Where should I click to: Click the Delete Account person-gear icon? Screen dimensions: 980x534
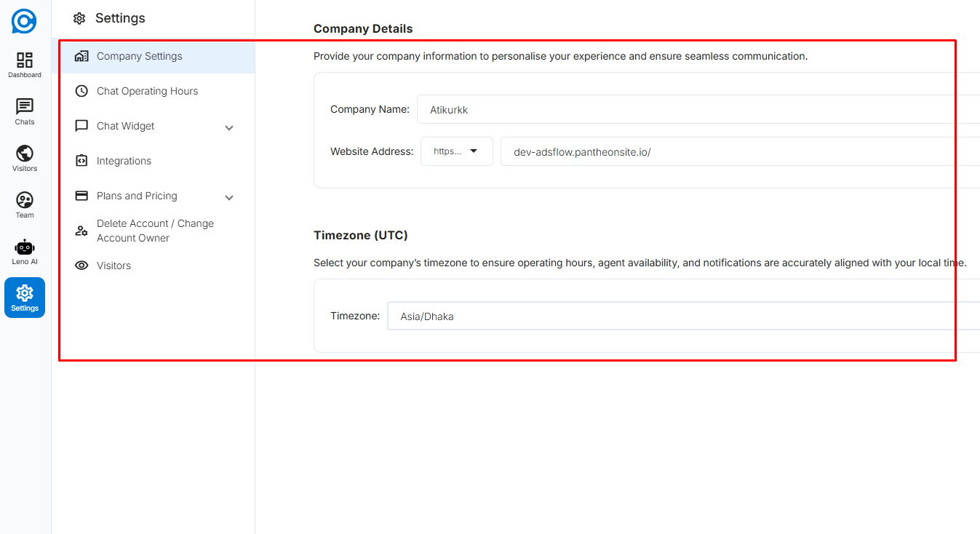point(82,231)
